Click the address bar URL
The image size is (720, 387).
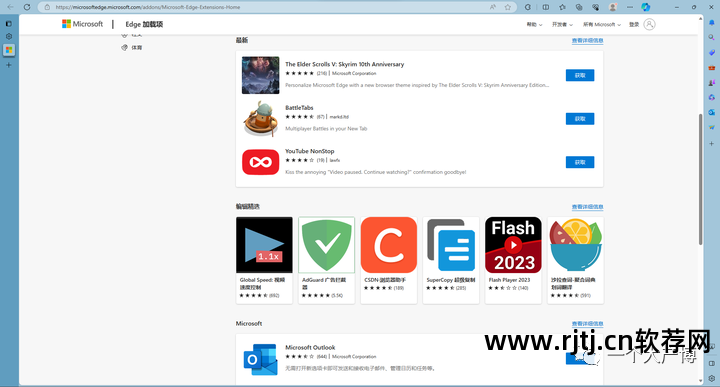148,7
